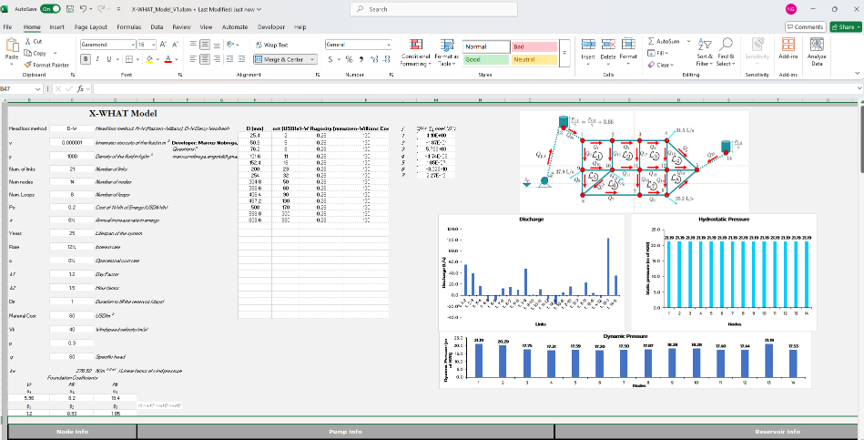Open text orientation options

(x=232, y=45)
